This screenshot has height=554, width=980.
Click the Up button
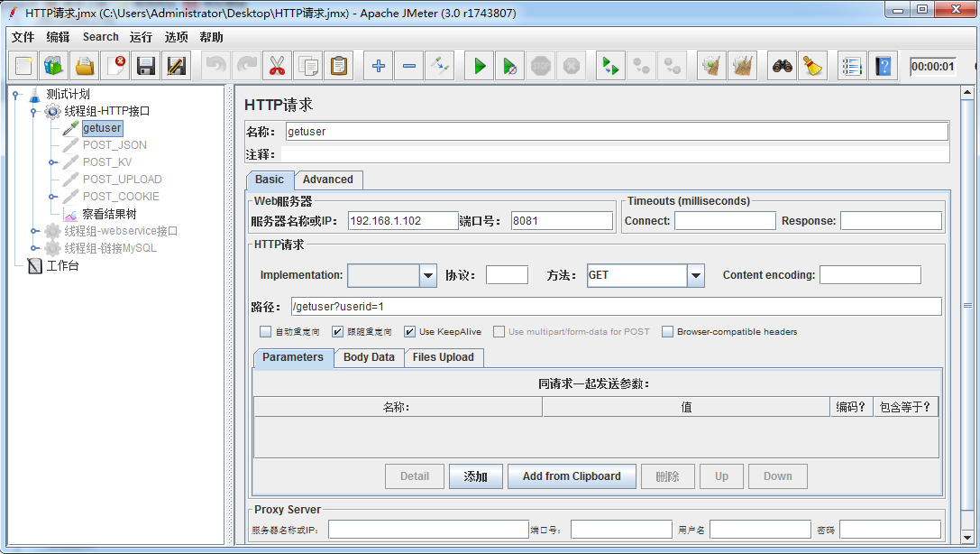coord(722,476)
